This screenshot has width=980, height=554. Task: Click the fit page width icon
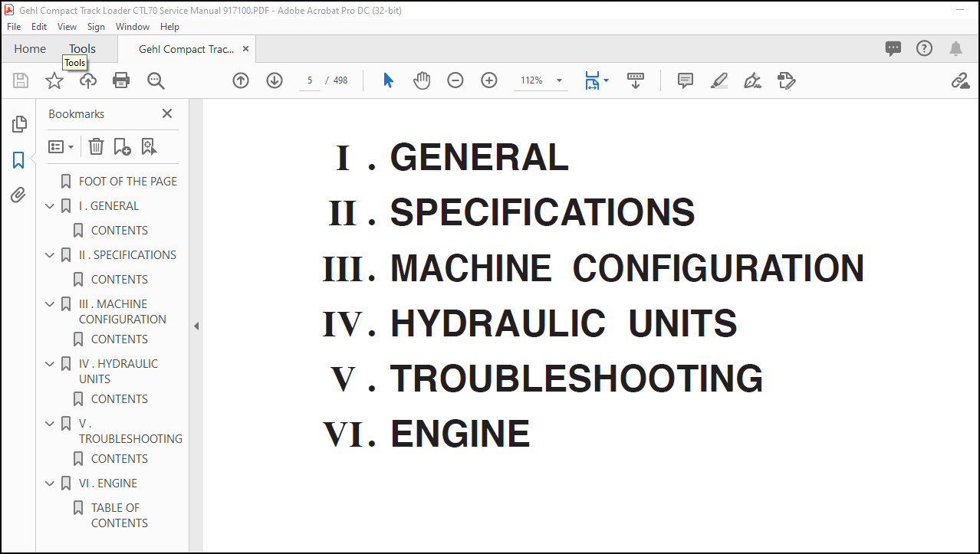tap(592, 80)
